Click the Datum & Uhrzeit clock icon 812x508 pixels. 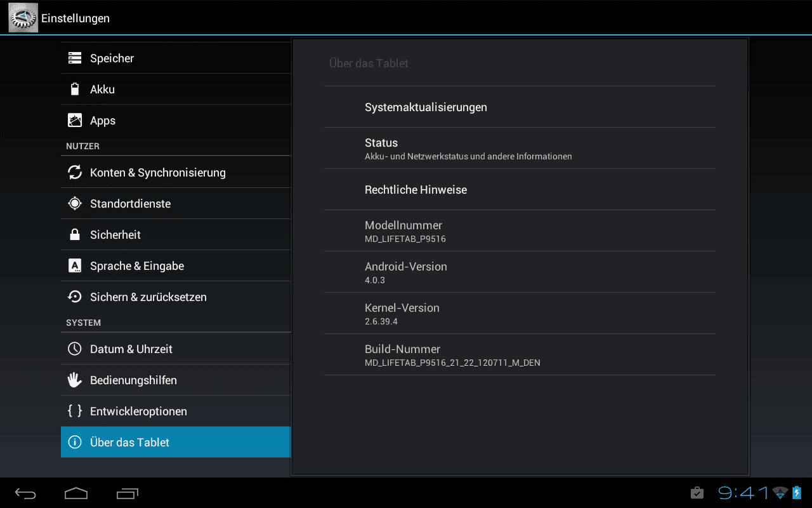pyautogui.click(x=75, y=349)
